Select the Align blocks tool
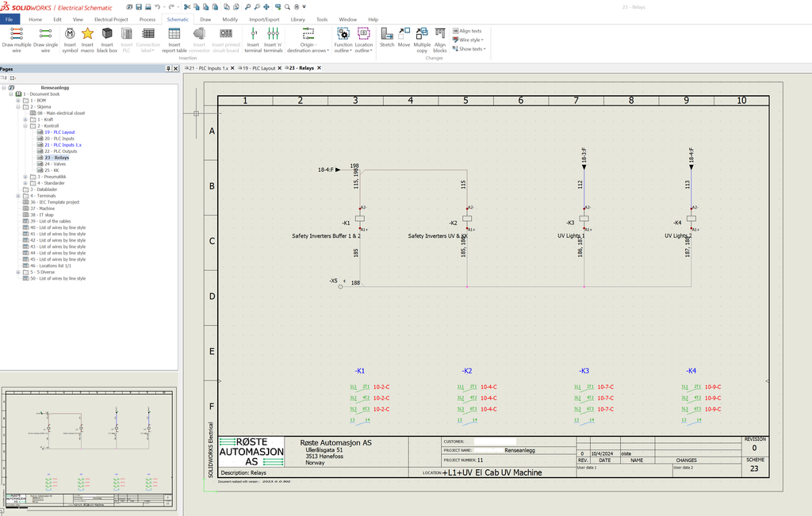This screenshot has width=812, height=516. 439,40
